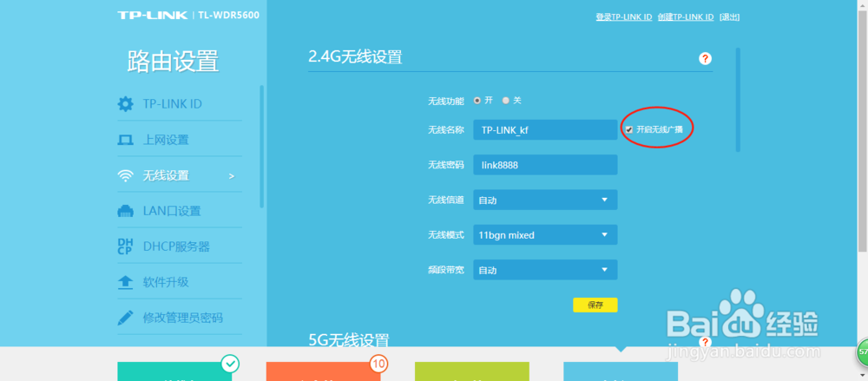Image resolution: width=868 pixels, height=381 pixels.
Task: Click the sidebar menu scrollbar
Action: (x=262, y=147)
